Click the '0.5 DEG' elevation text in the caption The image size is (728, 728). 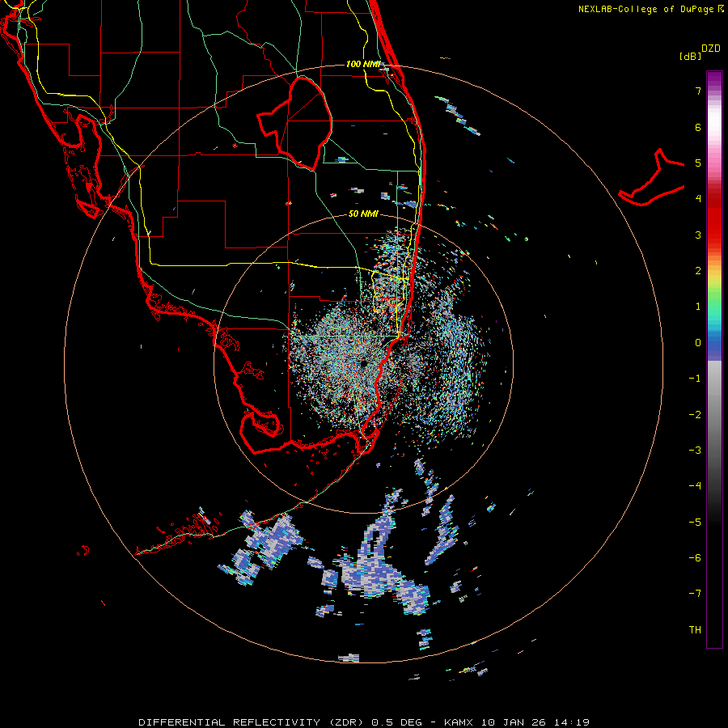pyautogui.click(x=396, y=722)
